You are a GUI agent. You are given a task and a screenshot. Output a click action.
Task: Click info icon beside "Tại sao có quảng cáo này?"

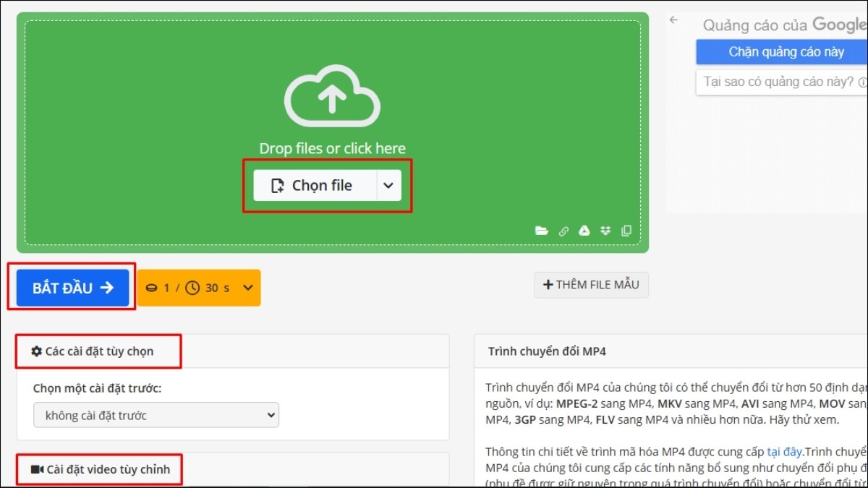[x=862, y=82]
